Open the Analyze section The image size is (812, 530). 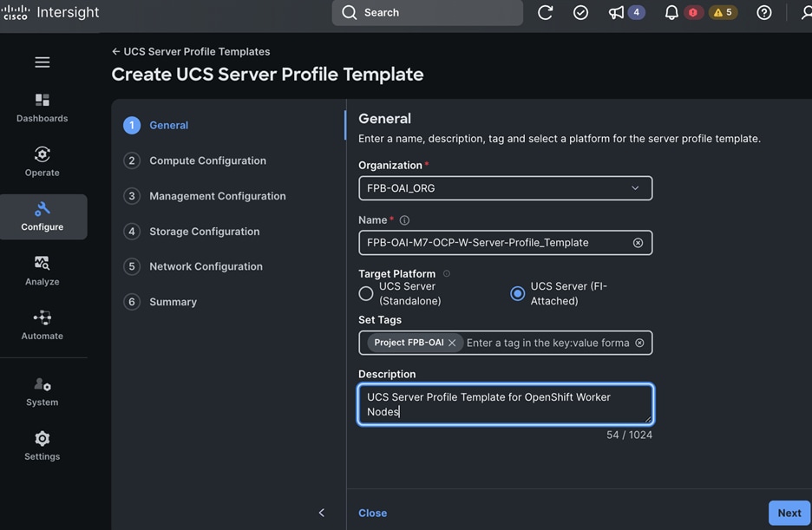43,271
